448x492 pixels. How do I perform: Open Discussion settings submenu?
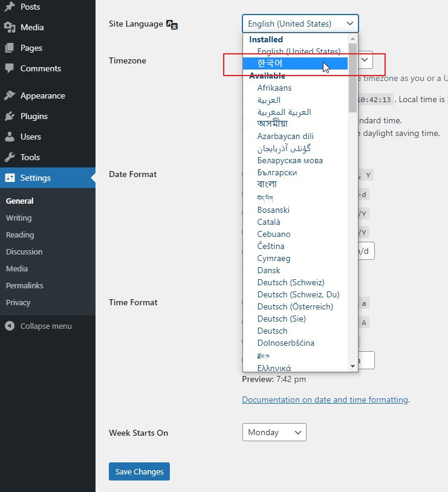[x=24, y=251]
